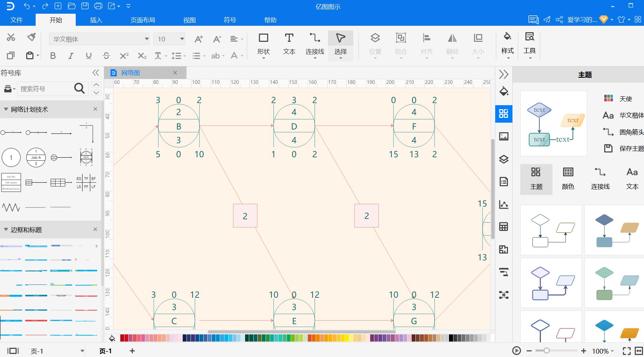Toggle bold formatting
Image resolution: width=644 pixels, height=357 pixels.
coord(53,56)
